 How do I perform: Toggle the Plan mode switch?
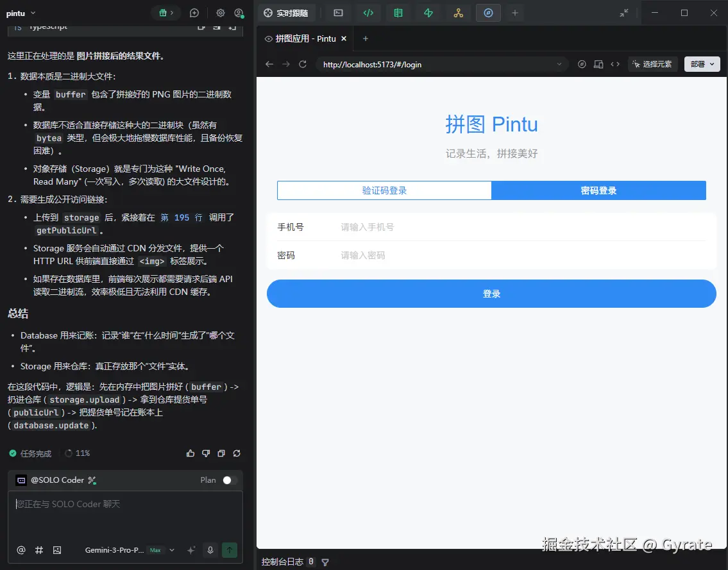pyautogui.click(x=230, y=480)
